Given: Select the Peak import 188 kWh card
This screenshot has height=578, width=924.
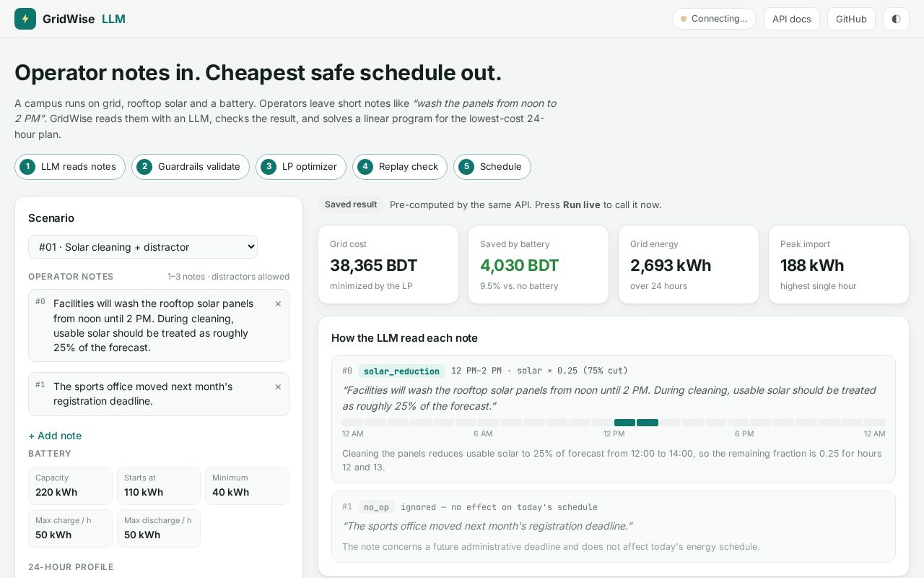Looking at the screenshot, I should pos(839,264).
